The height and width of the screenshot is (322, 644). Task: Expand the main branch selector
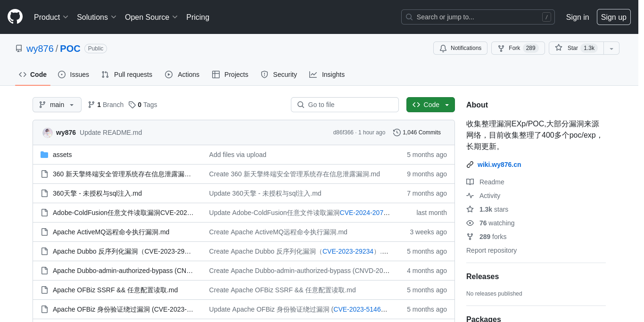[57, 105]
